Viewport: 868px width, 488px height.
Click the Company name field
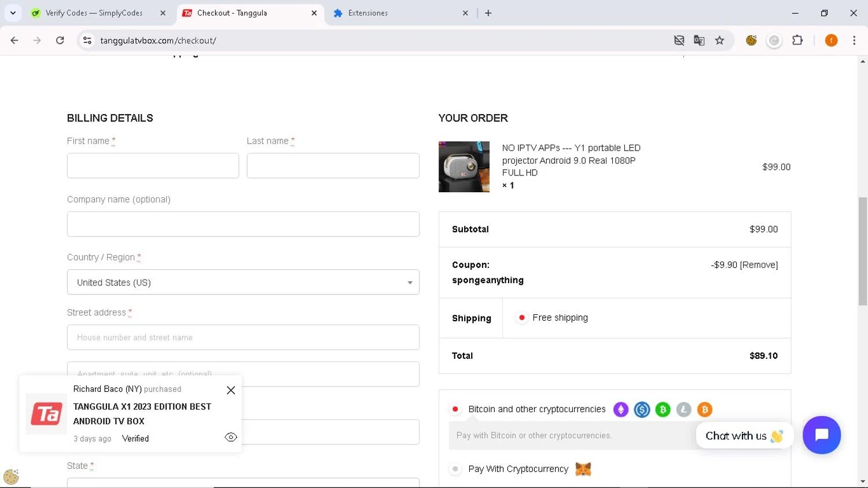coord(243,224)
